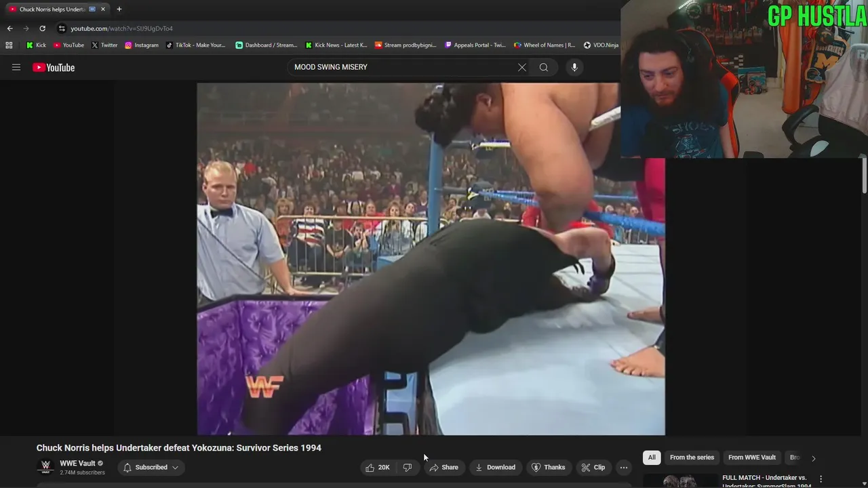Image resolution: width=868 pixels, height=488 pixels.
Task: Open more actions three-dot menu below video
Action: [624, 467]
